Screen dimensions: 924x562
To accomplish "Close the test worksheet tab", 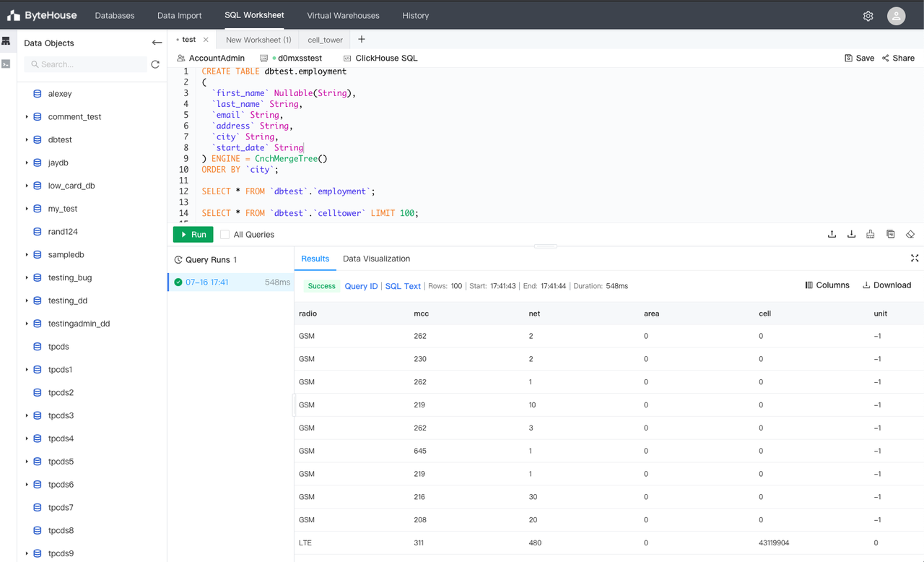I will [x=206, y=40].
